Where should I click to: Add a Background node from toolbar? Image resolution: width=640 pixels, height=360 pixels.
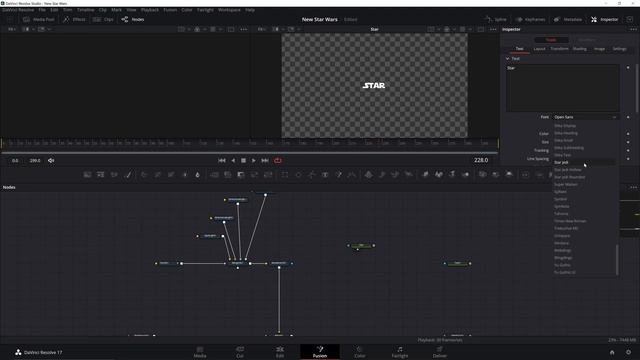87,175
